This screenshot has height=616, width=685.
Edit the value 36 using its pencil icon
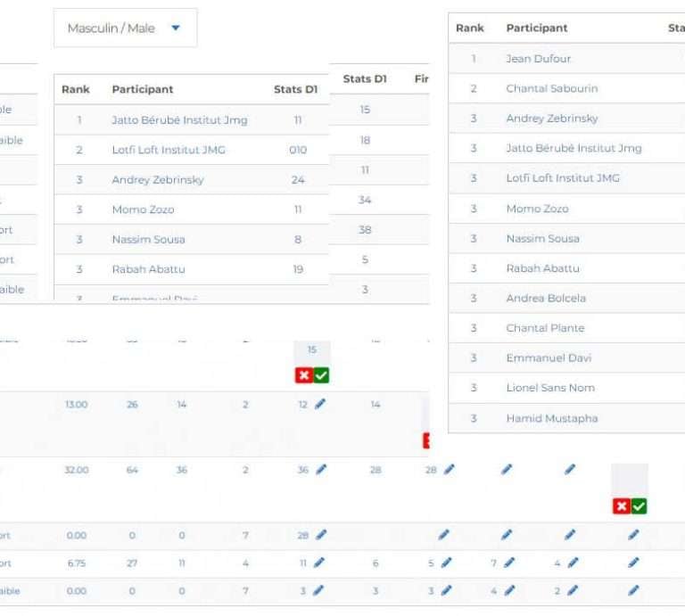[320, 470]
